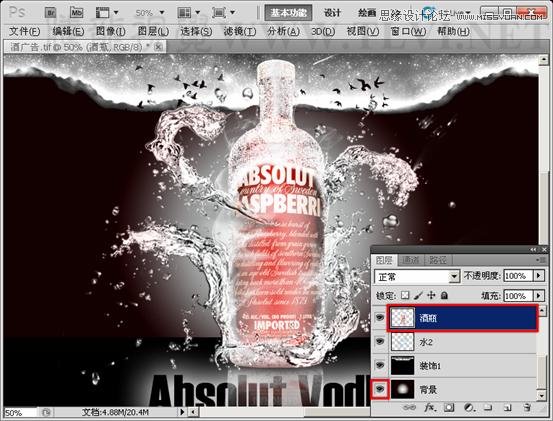Open the 窗口(W) menu

[408, 31]
